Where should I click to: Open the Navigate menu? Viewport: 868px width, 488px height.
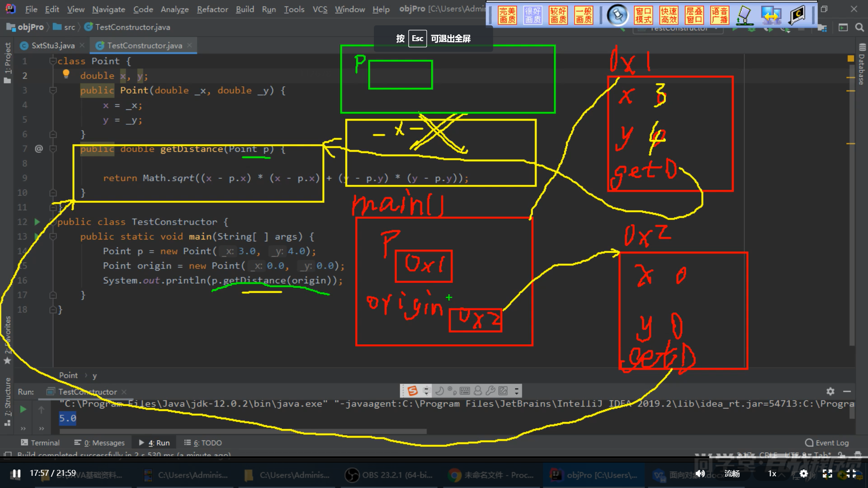tap(108, 9)
